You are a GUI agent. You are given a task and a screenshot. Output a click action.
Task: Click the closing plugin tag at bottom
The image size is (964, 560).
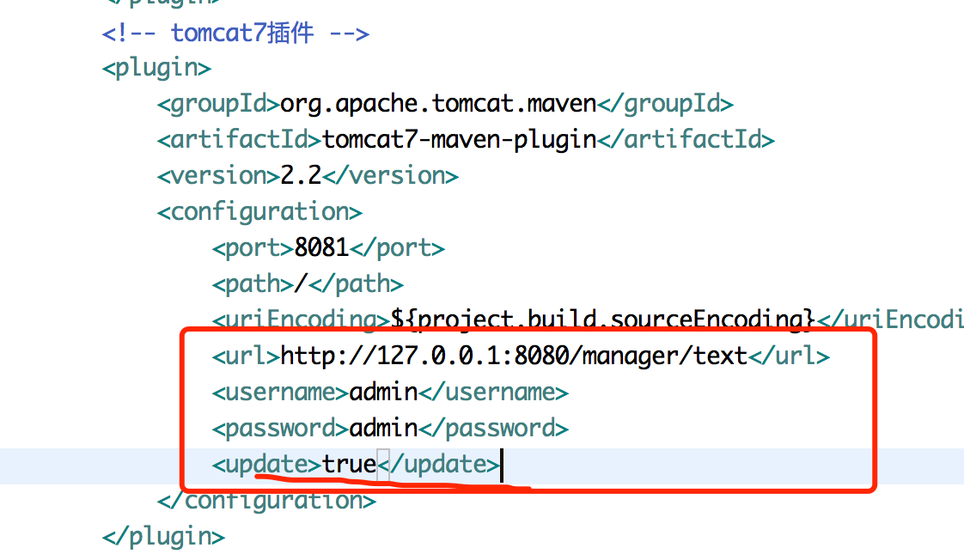[163, 537]
